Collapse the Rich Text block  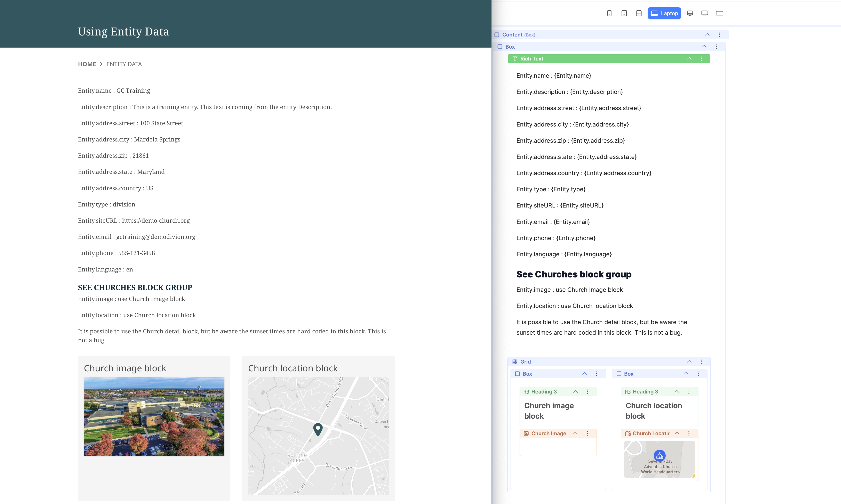689,59
